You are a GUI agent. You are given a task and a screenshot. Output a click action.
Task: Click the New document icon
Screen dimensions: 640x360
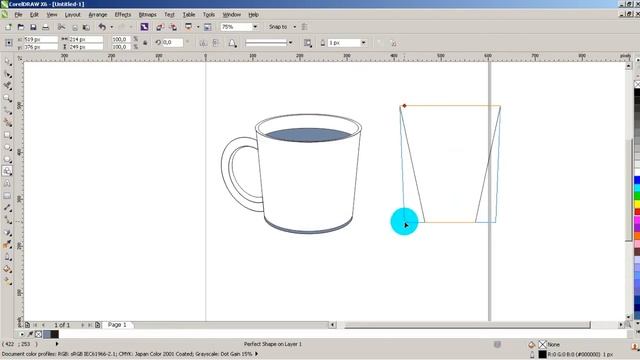tap(8, 27)
